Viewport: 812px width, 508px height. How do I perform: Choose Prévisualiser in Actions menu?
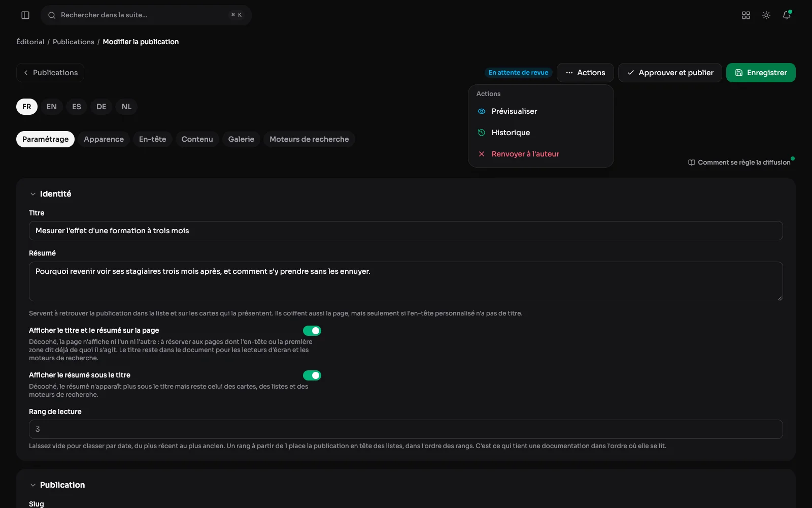click(x=541, y=111)
